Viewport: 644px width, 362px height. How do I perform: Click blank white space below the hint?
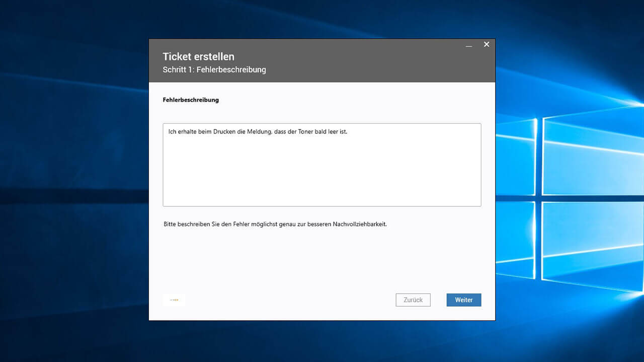pyautogui.click(x=322, y=259)
